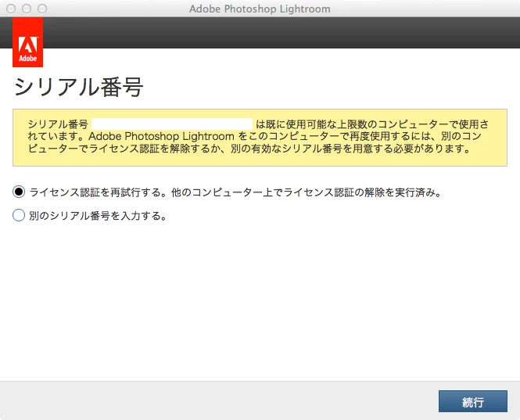Click the yellow serial limit warning message
The image size is (520, 420).
260,138
